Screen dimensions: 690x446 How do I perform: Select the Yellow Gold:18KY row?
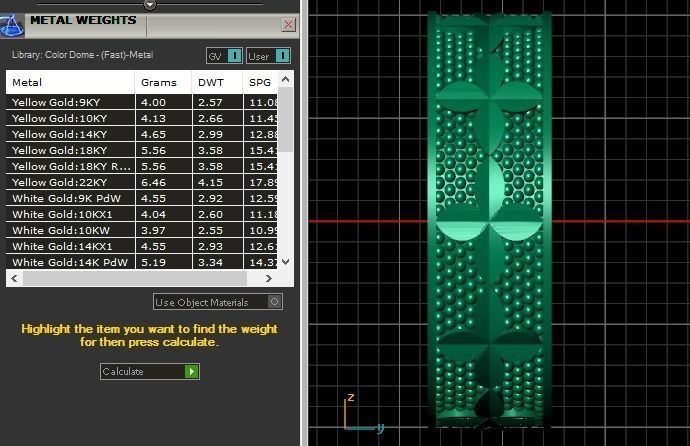click(142, 150)
